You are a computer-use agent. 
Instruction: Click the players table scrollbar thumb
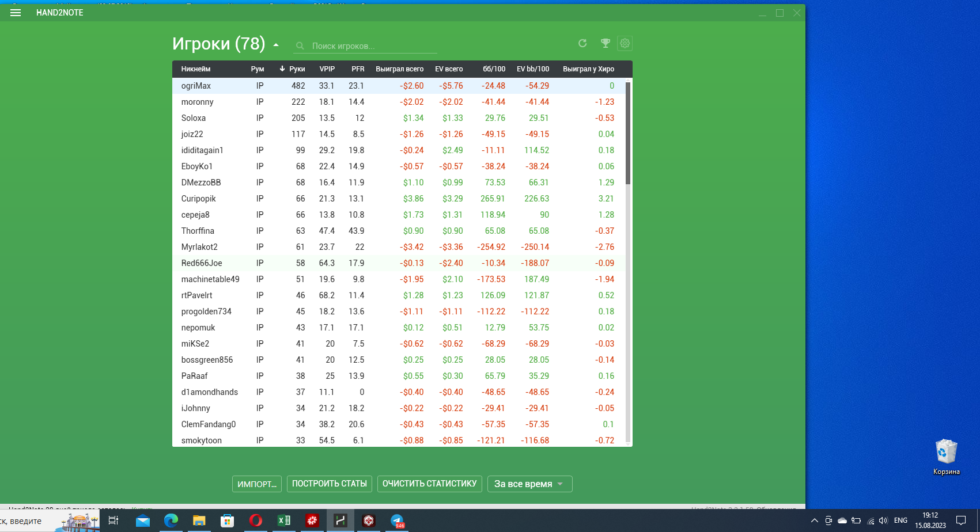tap(628, 133)
